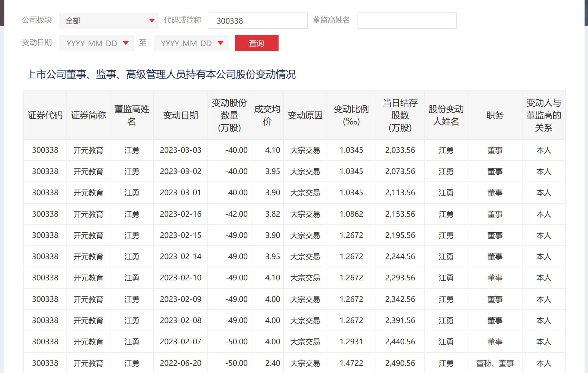Open the start date YYYY-MM-DD picker
The image size is (588, 373).
[96, 43]
